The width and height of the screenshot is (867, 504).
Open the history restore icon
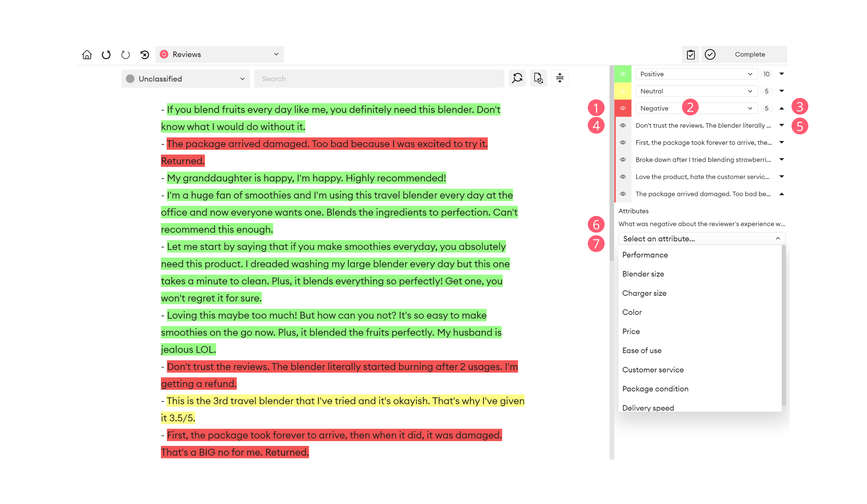point(145,54)
